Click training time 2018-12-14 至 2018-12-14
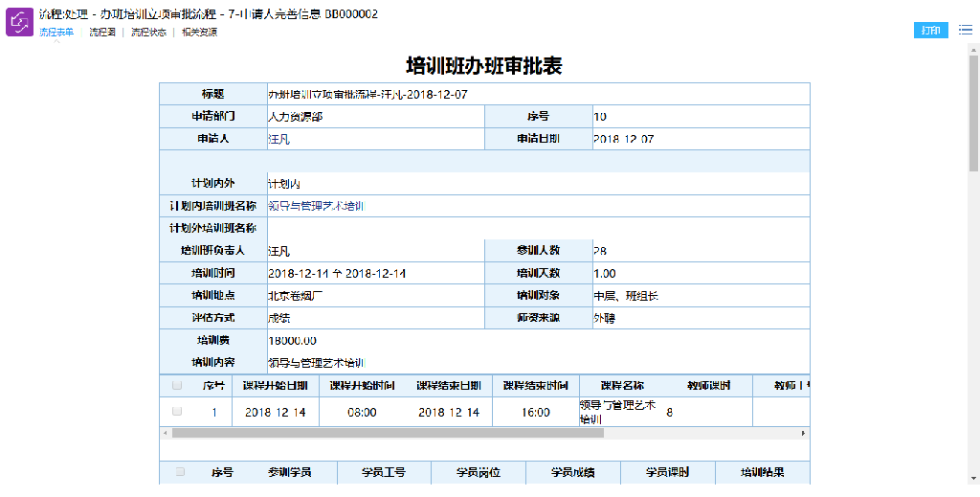Image resolution: width=980 pixels, height=497 pixels. coord(337,273)
